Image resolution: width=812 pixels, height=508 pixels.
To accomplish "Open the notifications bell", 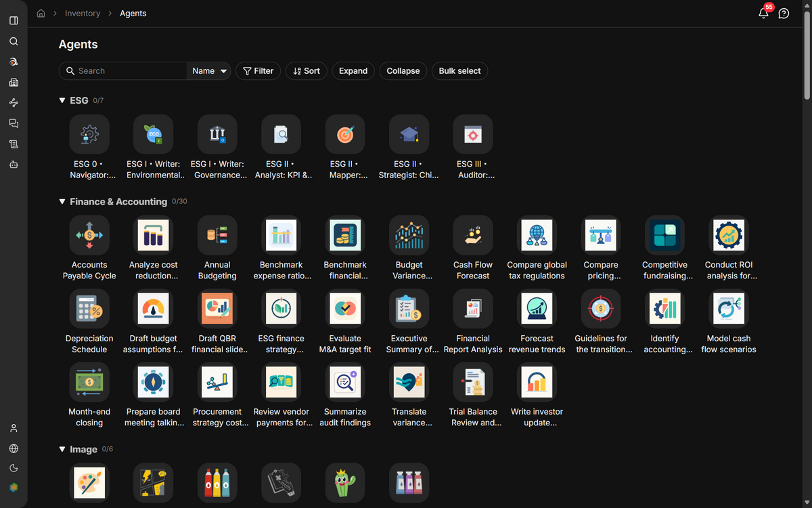I will (x=763, y=13).
